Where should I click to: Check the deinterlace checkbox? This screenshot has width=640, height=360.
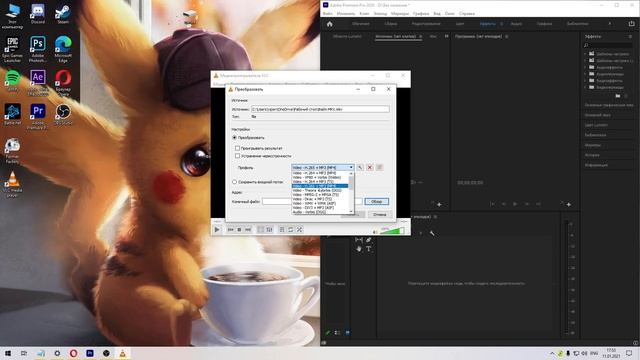tap(238, 156)
